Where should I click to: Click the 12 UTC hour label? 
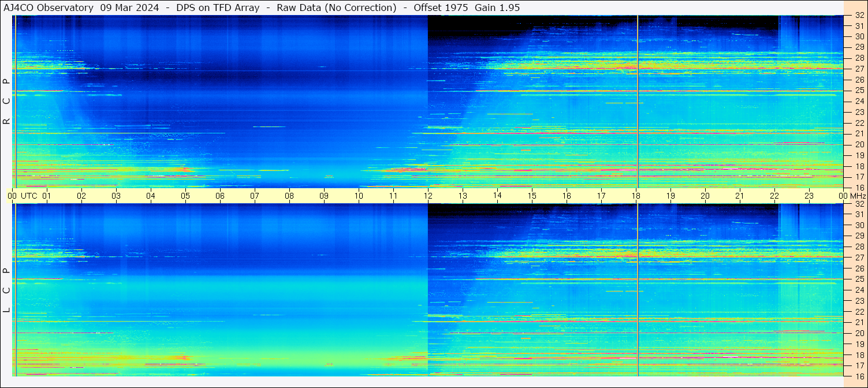point(428,196)
